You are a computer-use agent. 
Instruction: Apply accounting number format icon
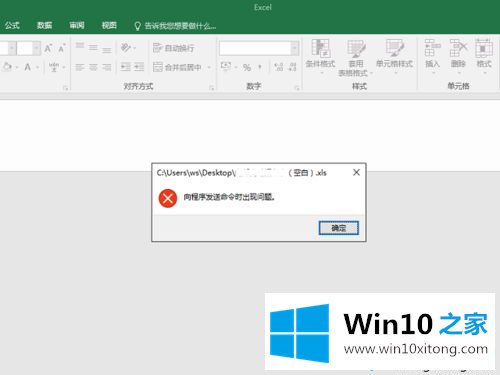coord(226,67)
